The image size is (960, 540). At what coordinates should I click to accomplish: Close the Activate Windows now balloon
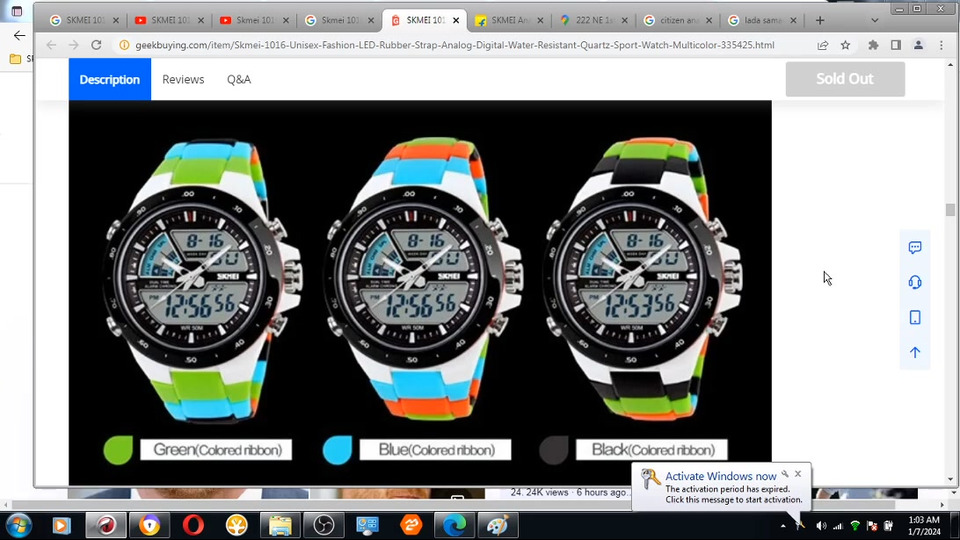[x=798, y=474]
